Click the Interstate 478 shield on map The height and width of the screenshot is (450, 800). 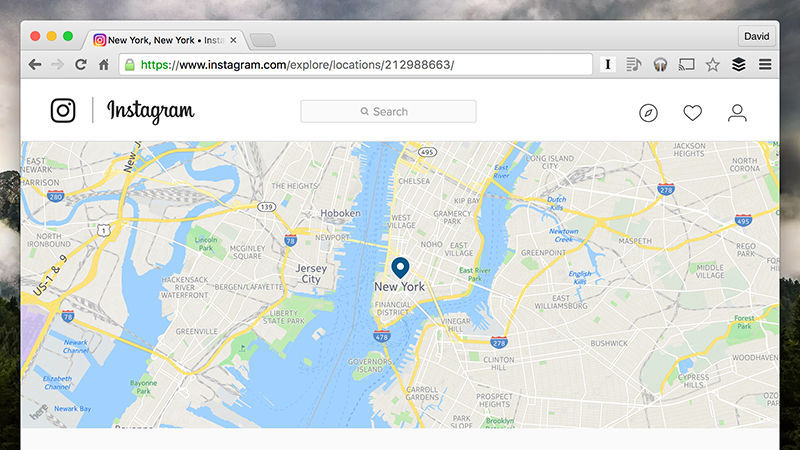click(x=382, y=336)
